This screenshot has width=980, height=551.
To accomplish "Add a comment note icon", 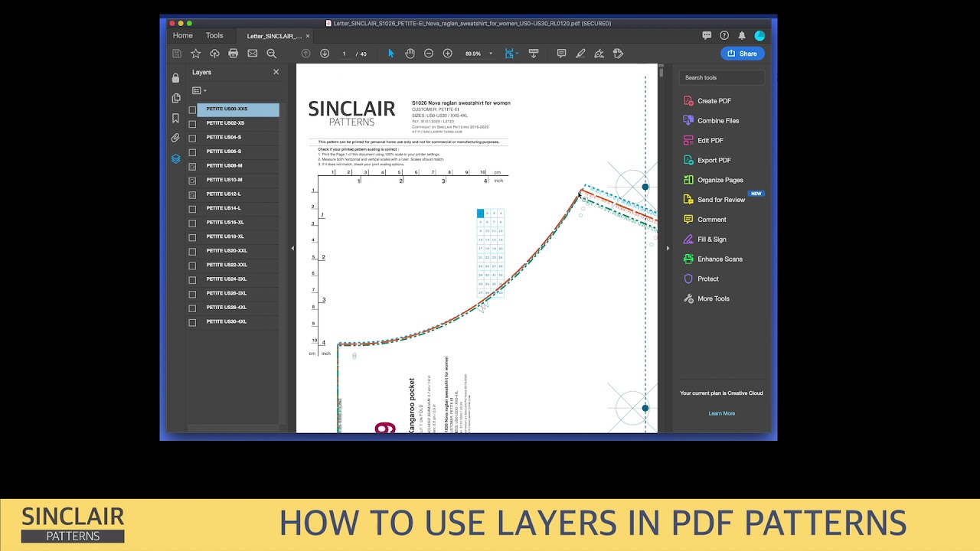I will click(561, 54).
